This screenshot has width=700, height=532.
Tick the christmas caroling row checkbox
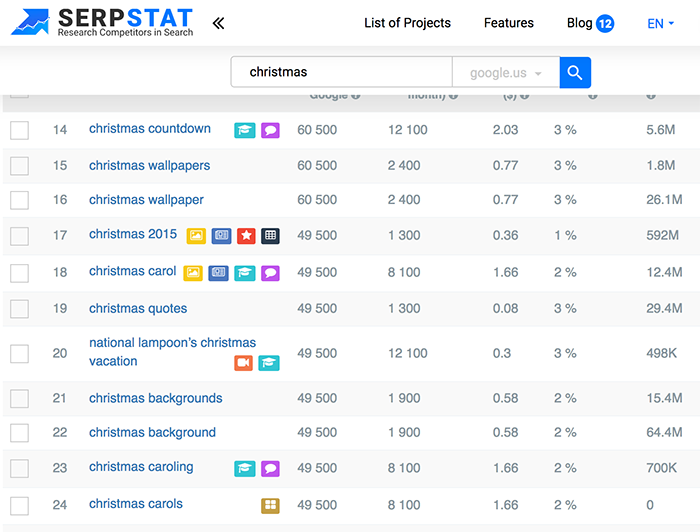pyautogui.click(x=20, y=469)
